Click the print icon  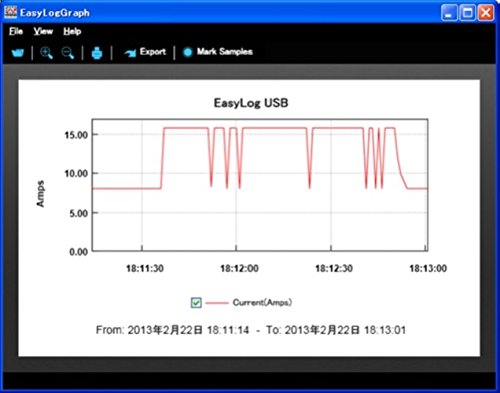pos(97,53)
